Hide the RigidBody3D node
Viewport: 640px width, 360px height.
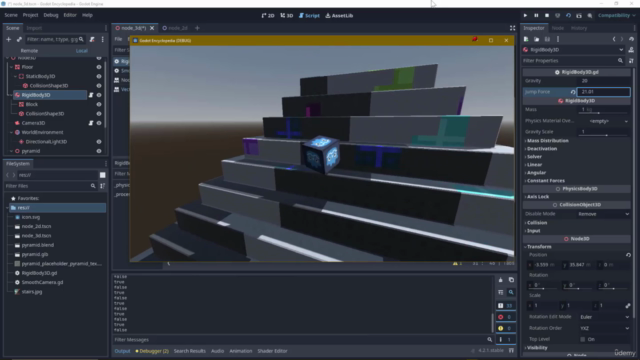[99, 95]
